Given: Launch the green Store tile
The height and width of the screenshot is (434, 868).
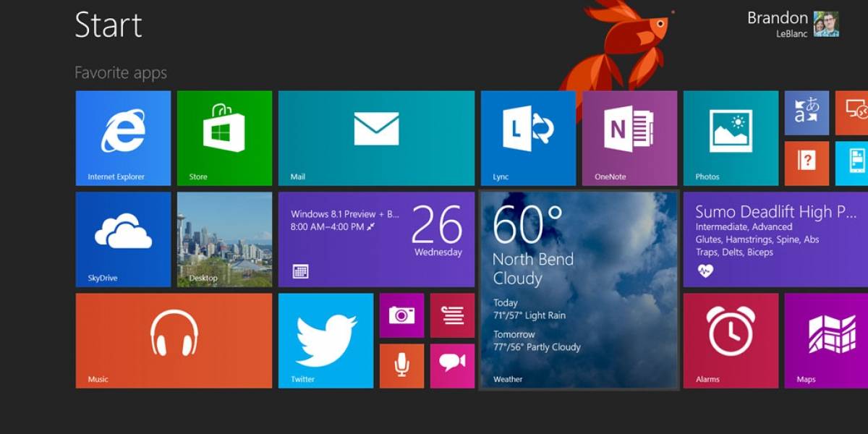Looking at the screenshot, I should click(224, 138).
